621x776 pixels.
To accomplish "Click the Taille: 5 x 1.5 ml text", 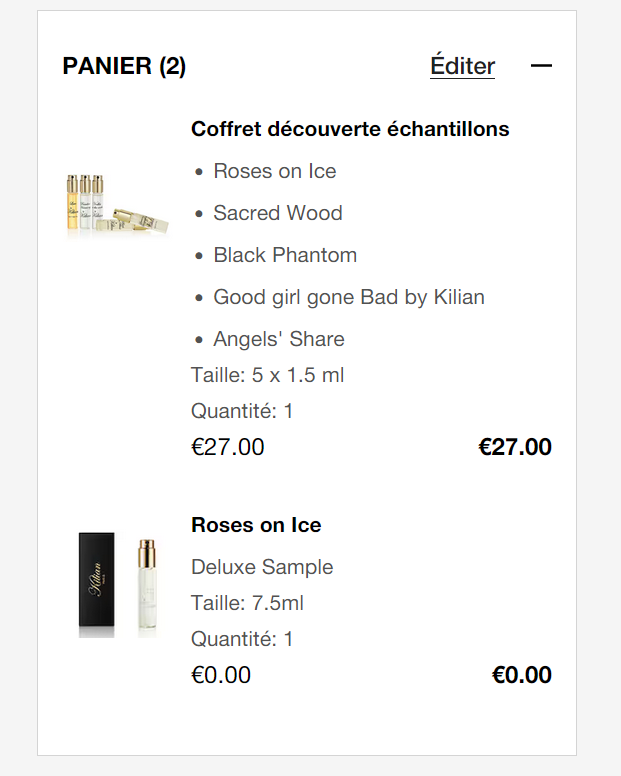I will pyautogui.click(x=267, y=375).
